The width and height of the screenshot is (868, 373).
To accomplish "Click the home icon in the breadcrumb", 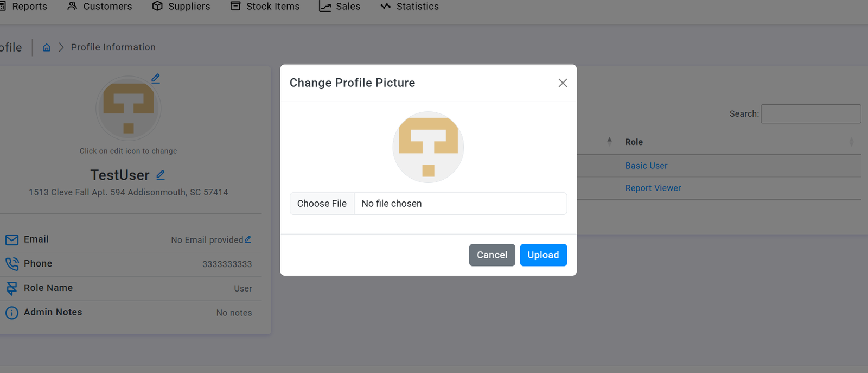I will [x=47, y=48].
